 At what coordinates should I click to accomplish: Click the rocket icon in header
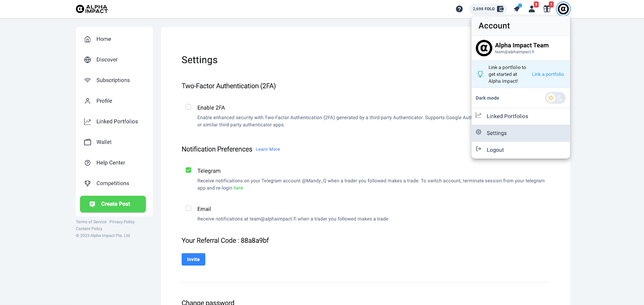517,8
